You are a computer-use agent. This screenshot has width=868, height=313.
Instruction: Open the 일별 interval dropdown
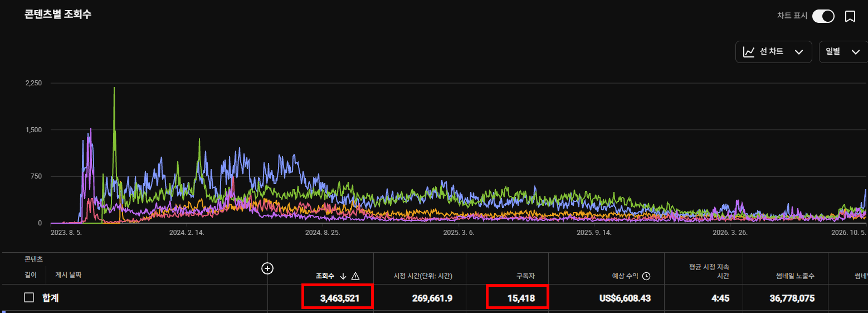tap(843, 52)
